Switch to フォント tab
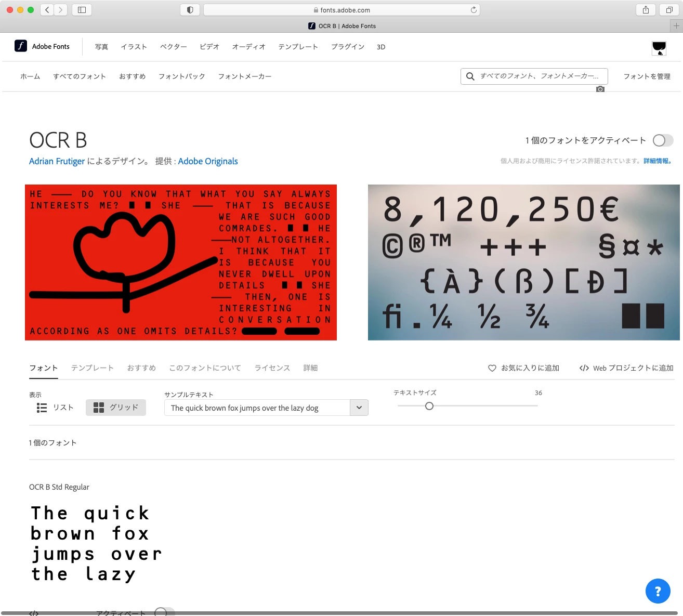The height and width of the screenshot is (616, 683). click(x=44, y=368)
